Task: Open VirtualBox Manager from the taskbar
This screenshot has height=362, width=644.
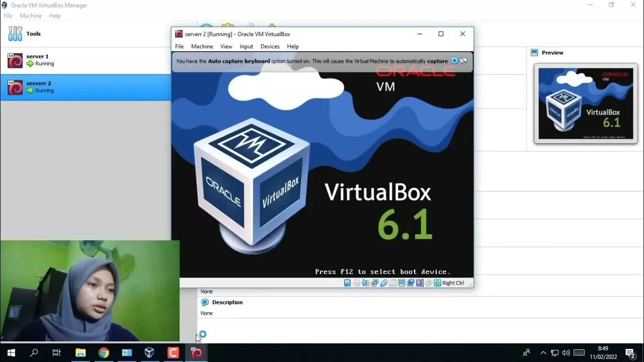Action: pyautogui.click(x=149, y=352)
